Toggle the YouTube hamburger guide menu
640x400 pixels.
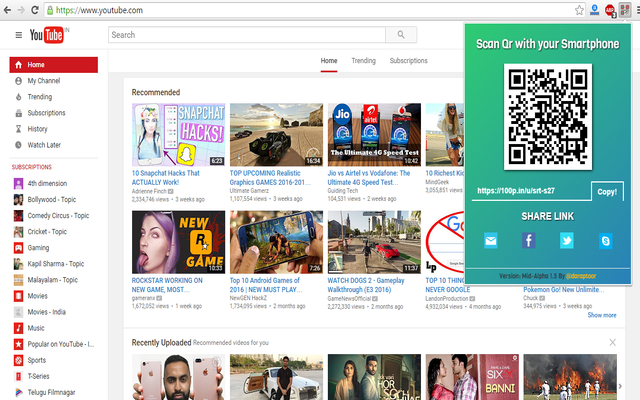(19, 35)
